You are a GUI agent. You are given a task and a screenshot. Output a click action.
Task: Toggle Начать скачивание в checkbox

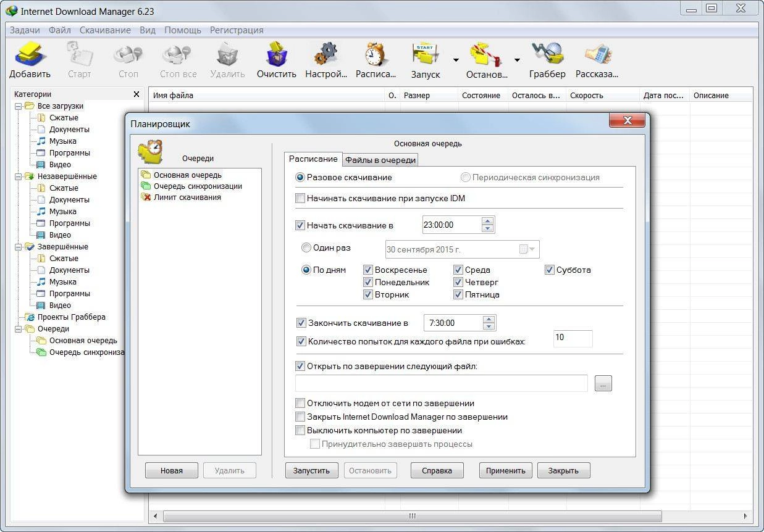300,225
